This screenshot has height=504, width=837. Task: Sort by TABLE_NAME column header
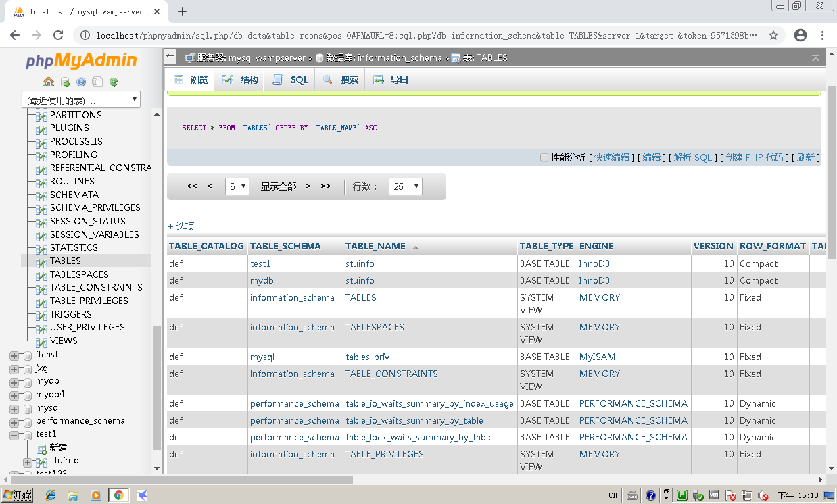tap(375, 247)
